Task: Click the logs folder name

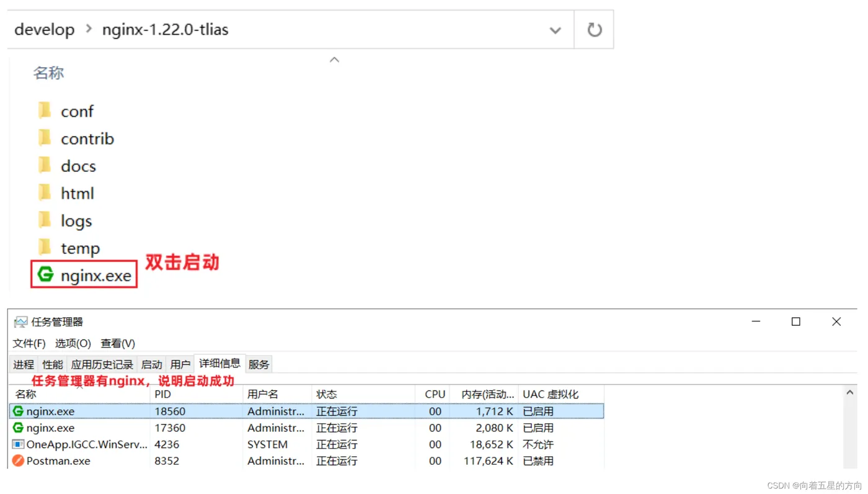Action: point(76,220)
